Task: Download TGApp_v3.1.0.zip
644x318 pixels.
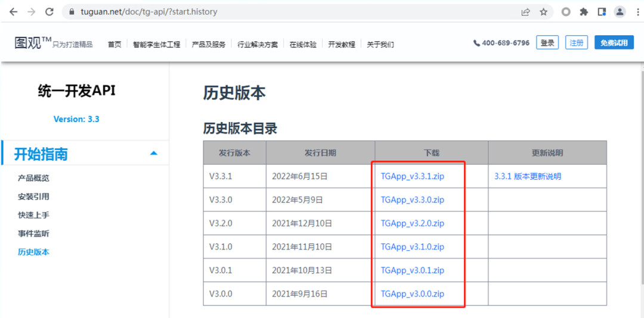Action: 413,247
